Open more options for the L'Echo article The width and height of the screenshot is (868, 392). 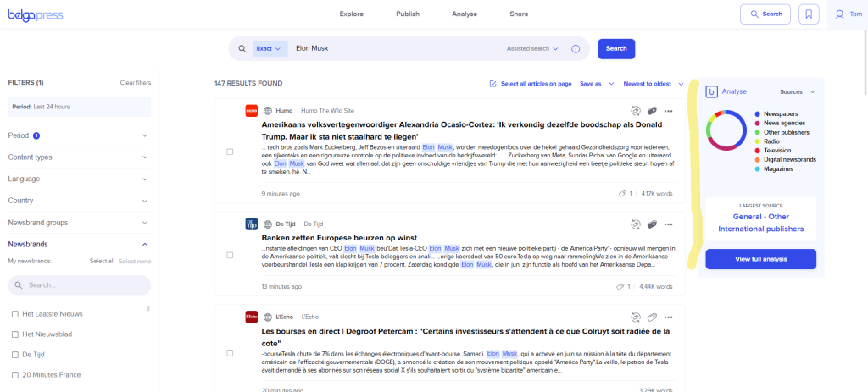[x=668, y=317]
